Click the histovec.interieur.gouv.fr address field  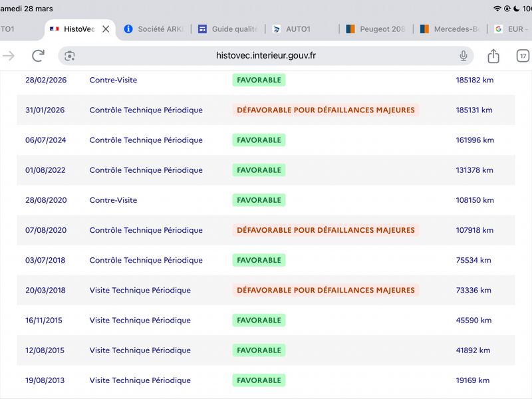point(266,56)
